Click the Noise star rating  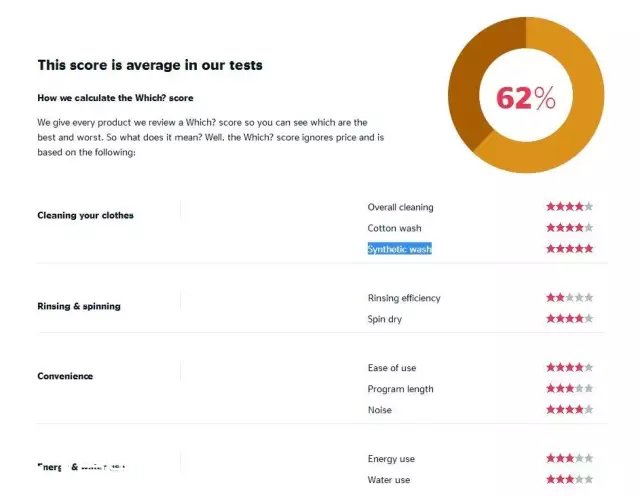(x=569, y=409)
